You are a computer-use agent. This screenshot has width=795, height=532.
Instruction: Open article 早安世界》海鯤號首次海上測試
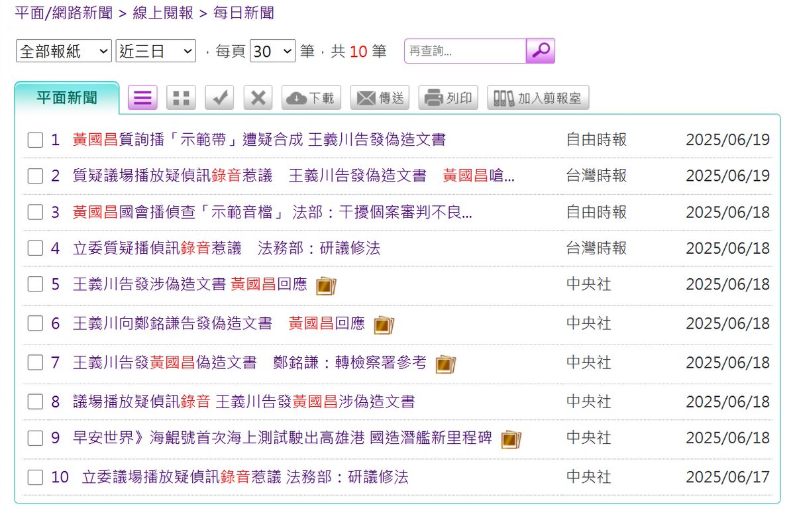tap(282, 439)
